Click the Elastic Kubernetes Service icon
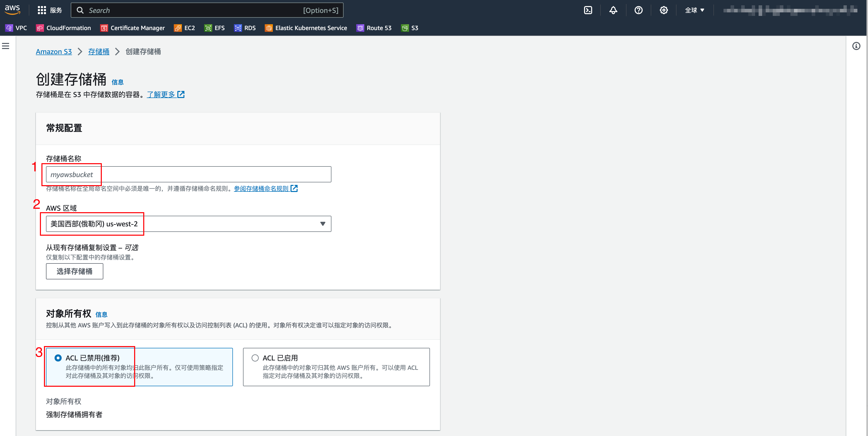Image resolution: width=868 pixels, height=436 pixels. click(269, 28)
